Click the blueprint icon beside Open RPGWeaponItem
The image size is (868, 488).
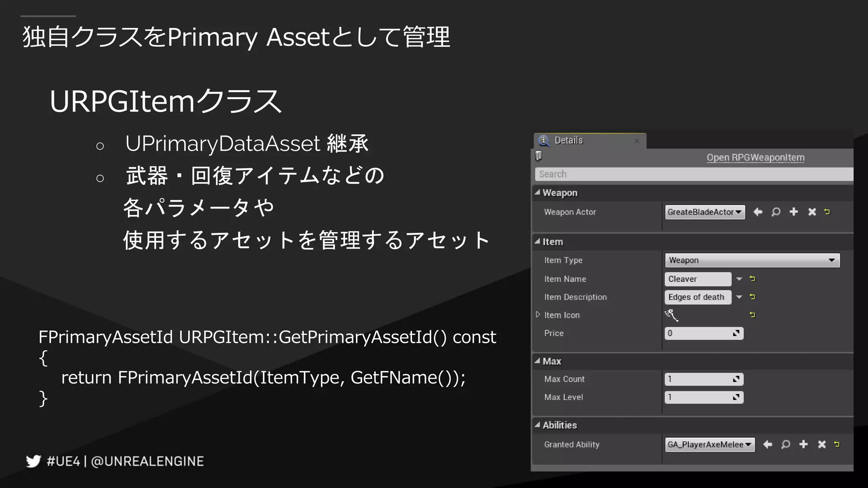538,156
